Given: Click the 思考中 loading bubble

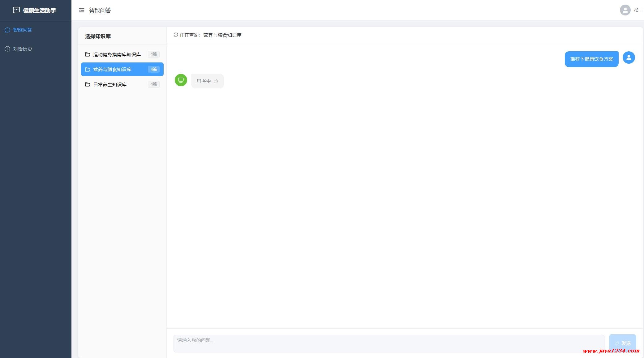Looking at the screenshot, I should click(x=207, y=81).
